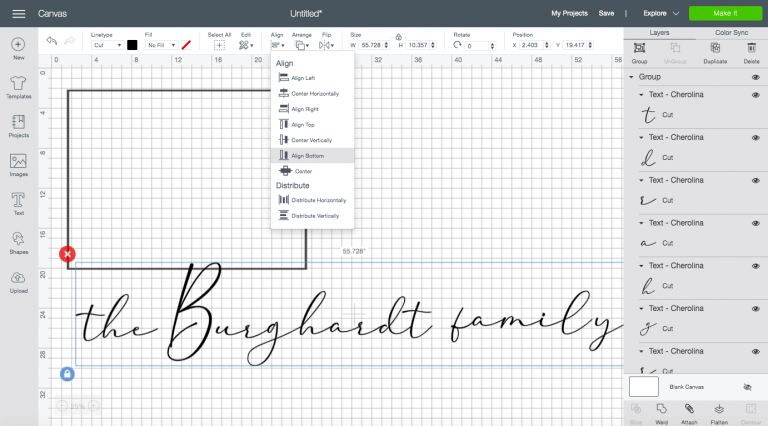Click the Undo arrow
Image resolution: width=768 pixels, height=426 pixels.
coord(52,42)
